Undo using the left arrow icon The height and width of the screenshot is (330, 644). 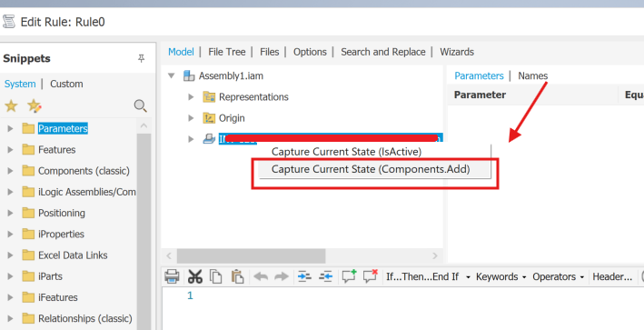(x=261, y=276)
